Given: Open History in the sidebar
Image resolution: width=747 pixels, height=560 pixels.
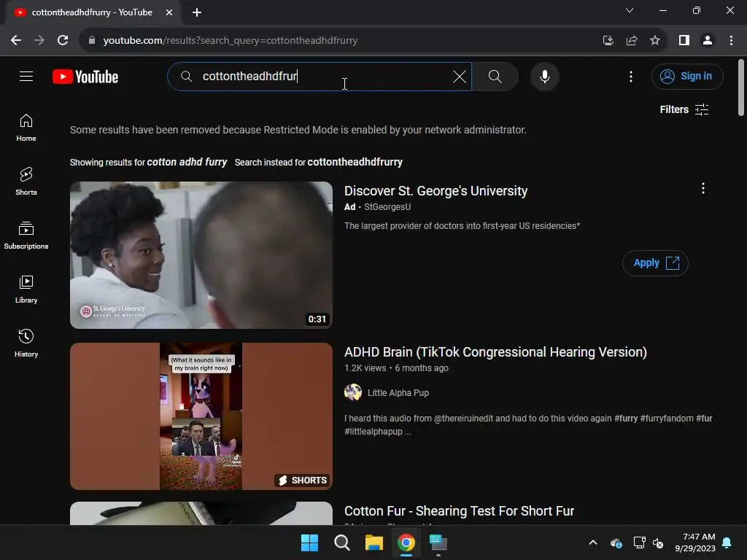Looking at the screenshot, I should [x=26, y=343].
